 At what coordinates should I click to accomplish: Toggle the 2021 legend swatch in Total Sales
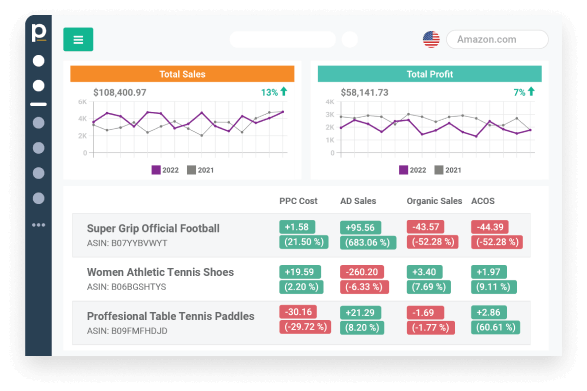click(x=191, y=170)
